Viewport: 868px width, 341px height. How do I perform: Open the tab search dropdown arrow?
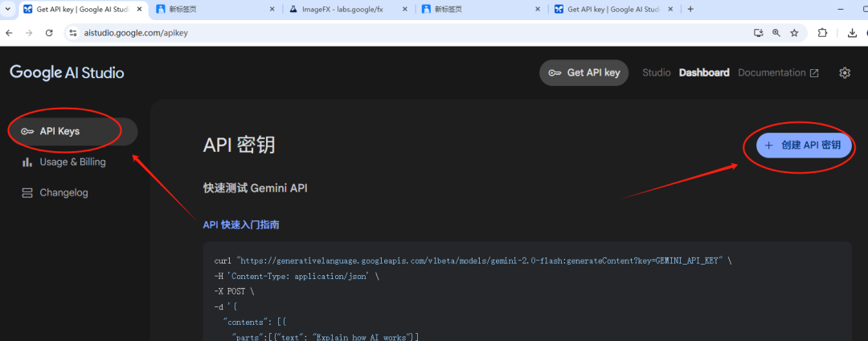tap(8, 9)
